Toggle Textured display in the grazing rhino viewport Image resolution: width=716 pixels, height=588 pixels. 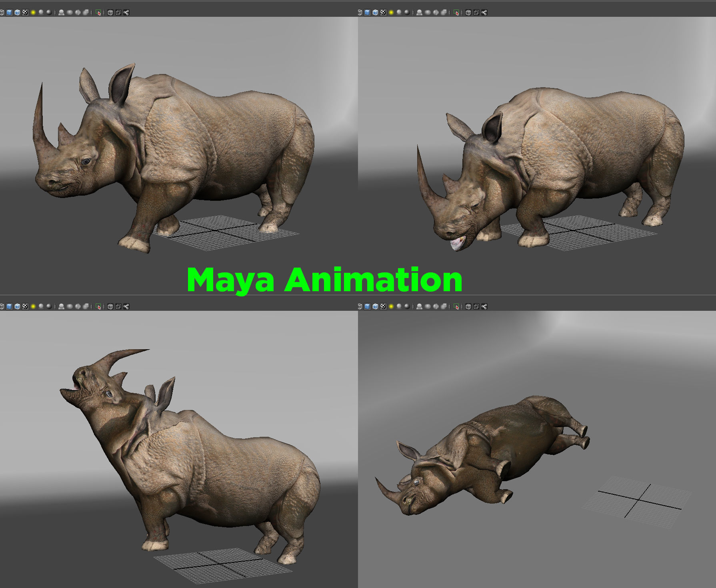(383, 12)
